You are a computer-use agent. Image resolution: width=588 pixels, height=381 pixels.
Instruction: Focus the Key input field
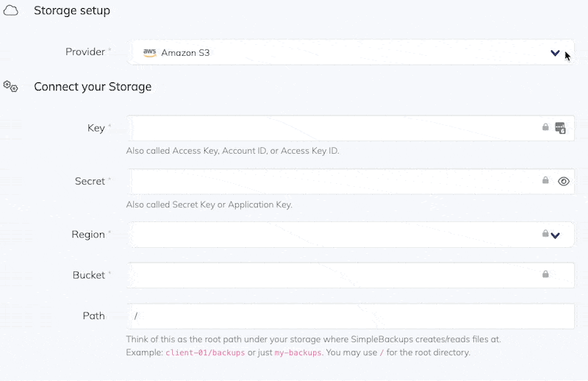[331, 128]
